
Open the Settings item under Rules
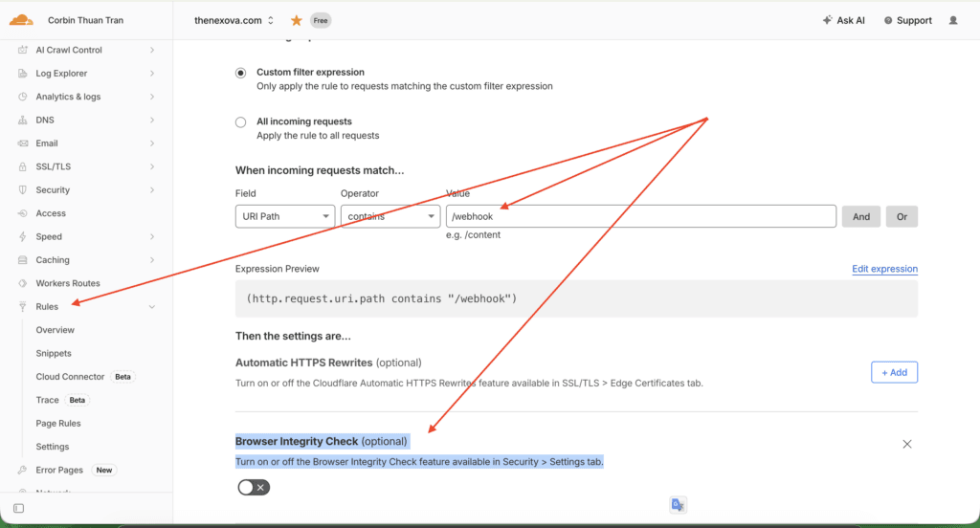point(53,447)
